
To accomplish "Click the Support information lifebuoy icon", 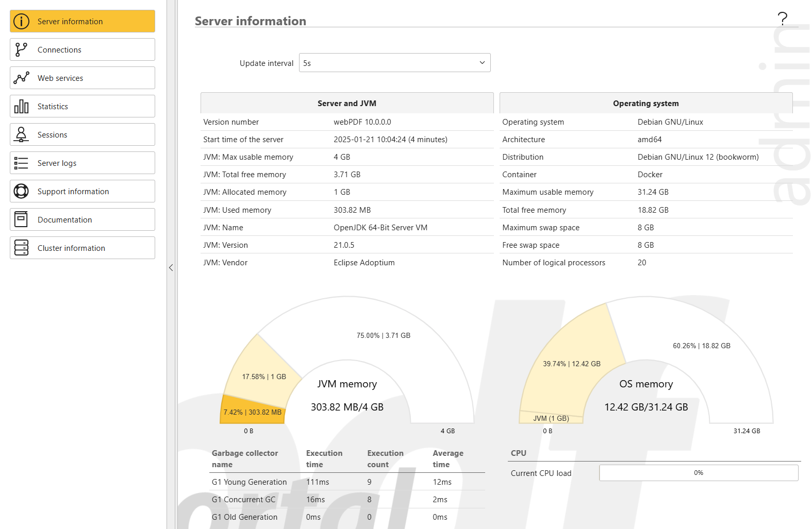I will [21, 191].
